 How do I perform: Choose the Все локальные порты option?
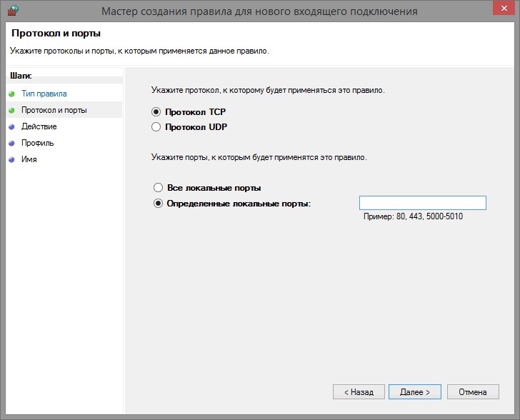point(159,188)
